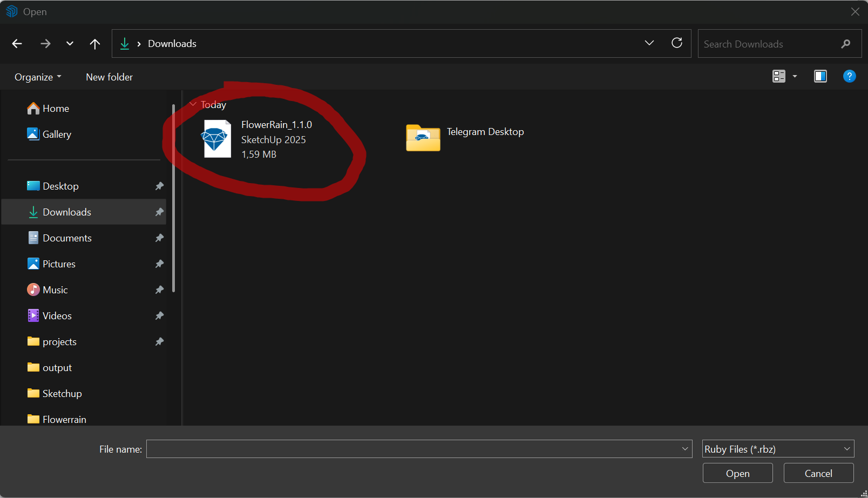
Task: Select the FlowerRain_1.1.0 SketchUp file icon
Action: click(216, 139)
